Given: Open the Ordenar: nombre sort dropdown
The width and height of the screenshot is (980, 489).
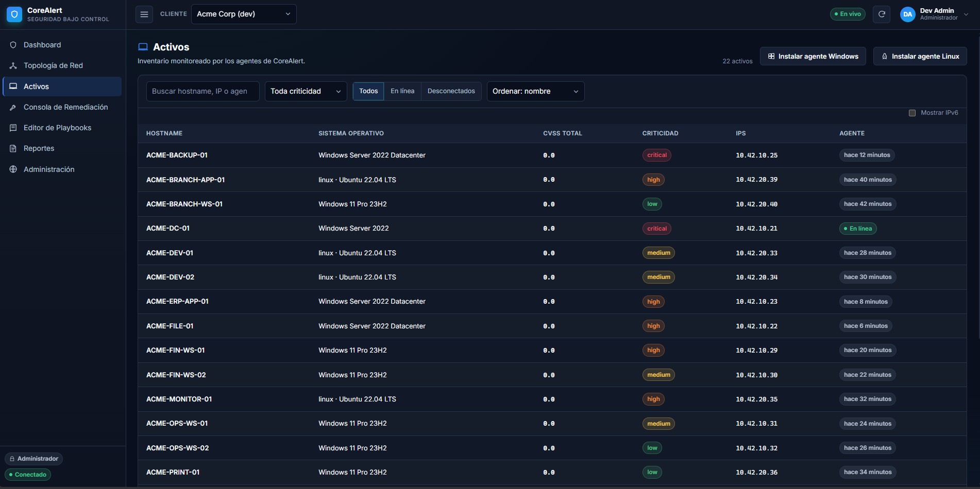Looking at the screenshot, I should coord(535,91).
